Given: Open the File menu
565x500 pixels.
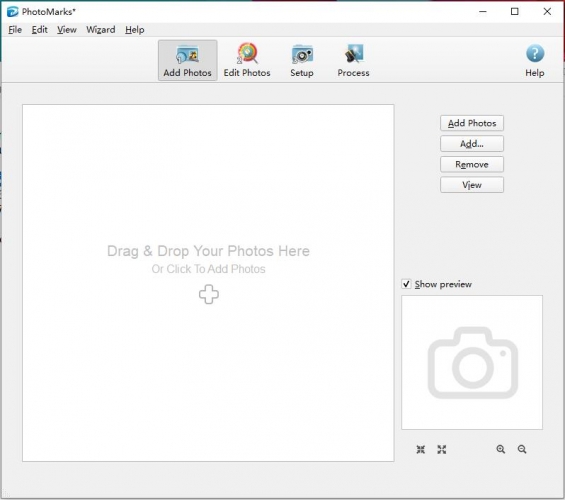Looking at the screenshot, I should click(x=15, y=30).
